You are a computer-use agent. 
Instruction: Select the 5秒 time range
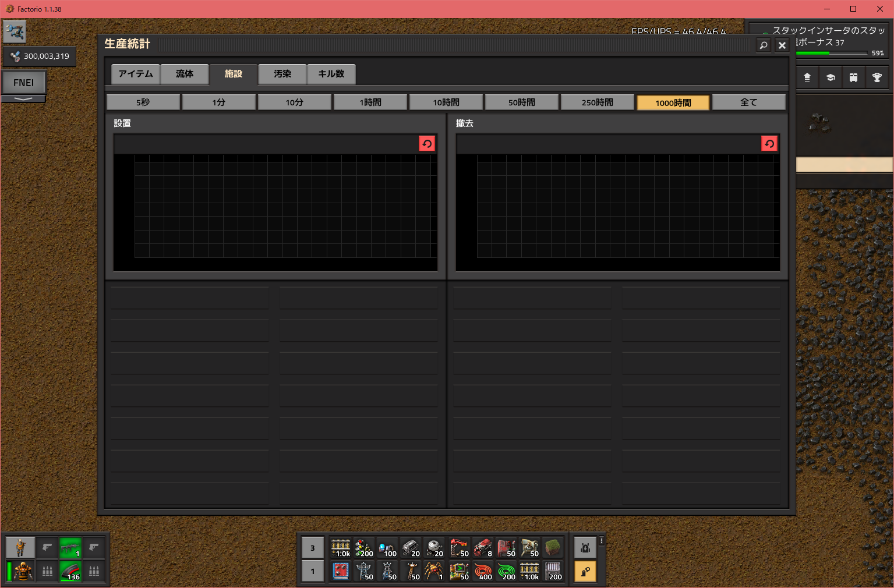[143, 102]
